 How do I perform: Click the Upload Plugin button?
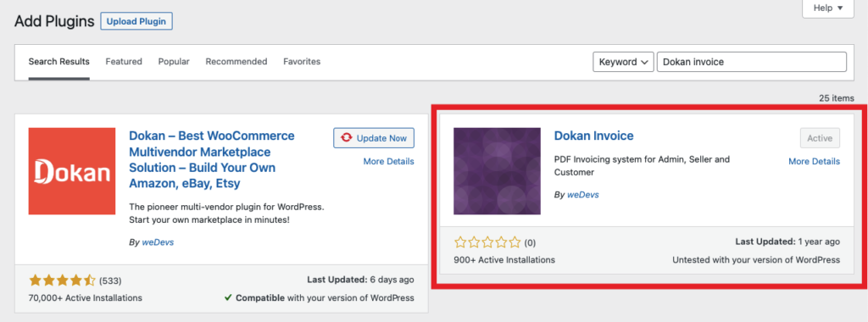pos(136,22)
